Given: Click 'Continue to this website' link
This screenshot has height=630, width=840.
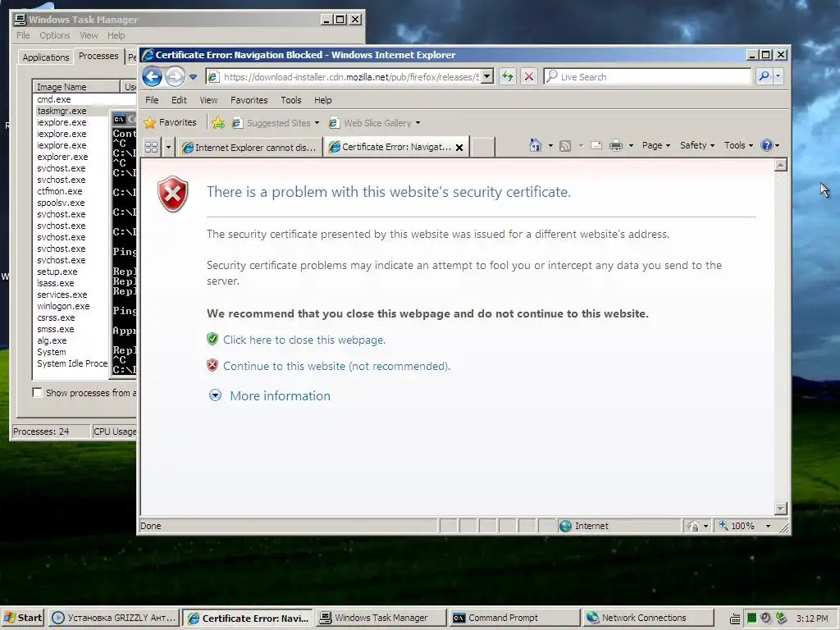Looking at the screenshot, I should (336, 366).
